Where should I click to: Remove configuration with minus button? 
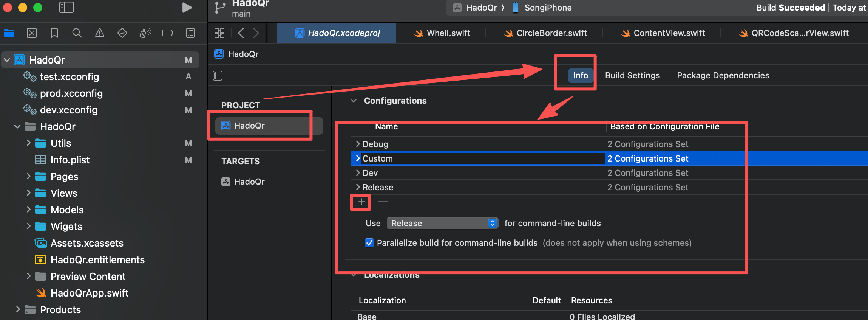click(383, 202)
